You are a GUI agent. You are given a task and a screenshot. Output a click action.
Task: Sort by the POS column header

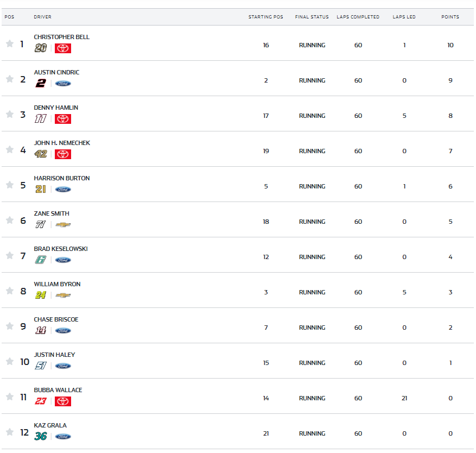tap(9, 17)
